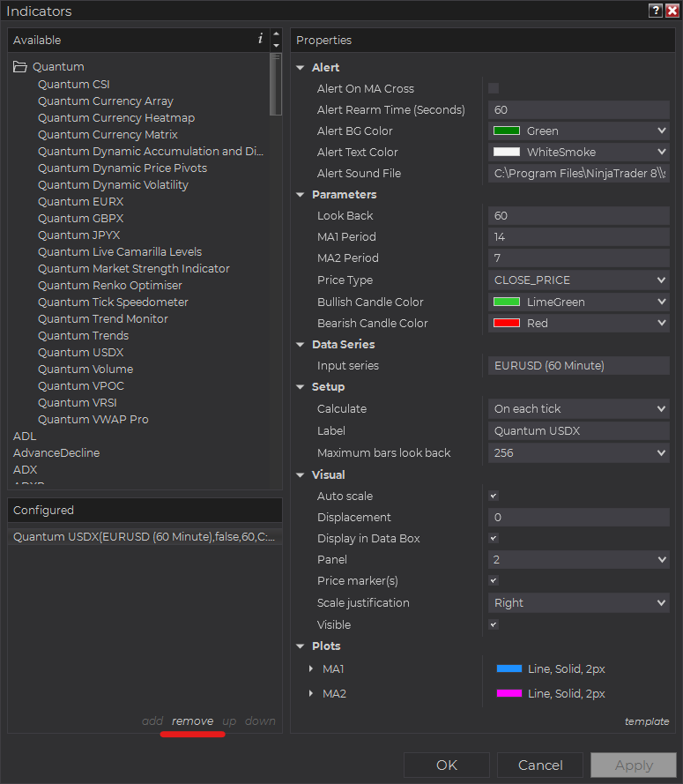
Task: Click the Cancel button
Action: (540, 765)
